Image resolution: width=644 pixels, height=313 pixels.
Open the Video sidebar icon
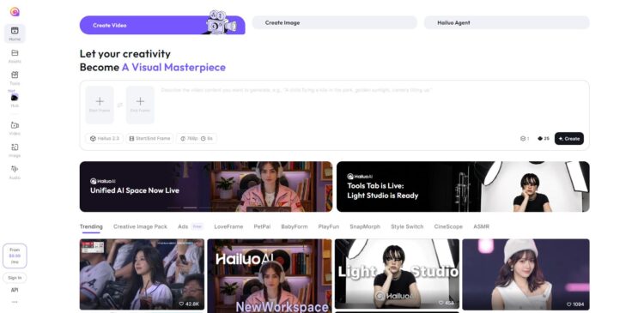(x=15, y=125)
